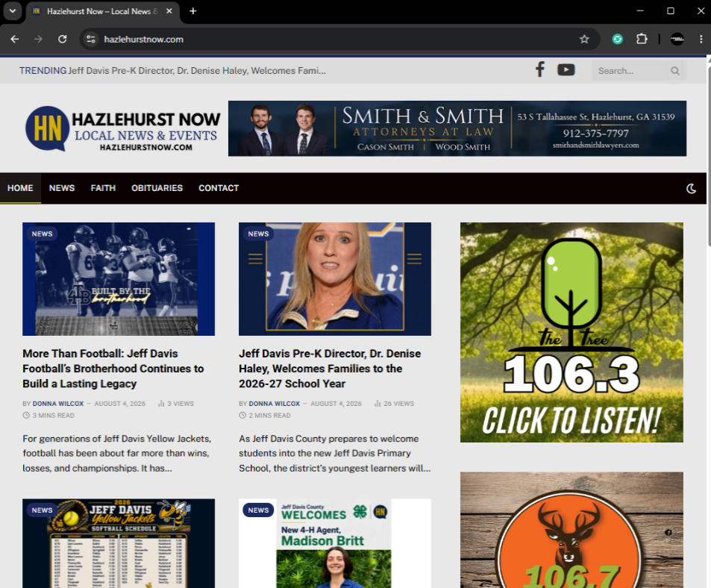Toggle dark mode moon icon
Viewport: 711px width, 588px height.
[691, 188]
